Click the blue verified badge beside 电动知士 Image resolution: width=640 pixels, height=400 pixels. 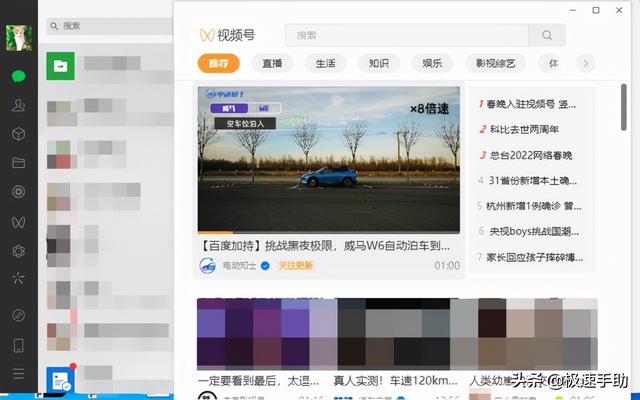click(265, 266)
